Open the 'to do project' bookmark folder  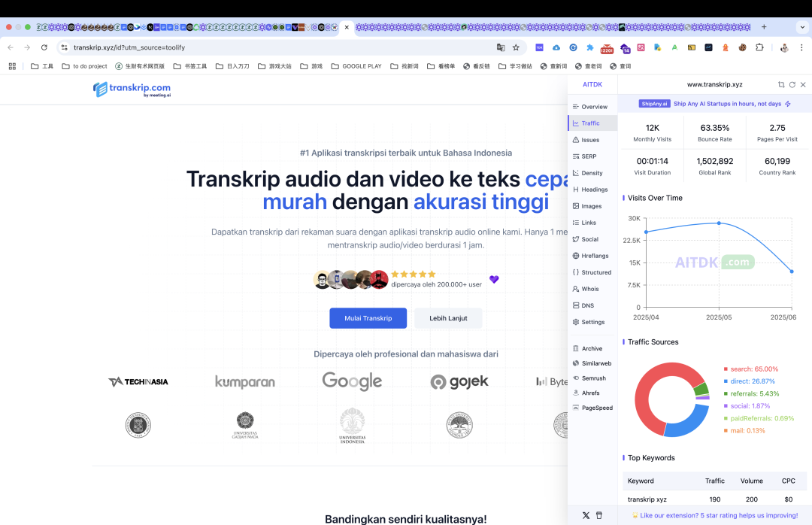click(84, 66)
